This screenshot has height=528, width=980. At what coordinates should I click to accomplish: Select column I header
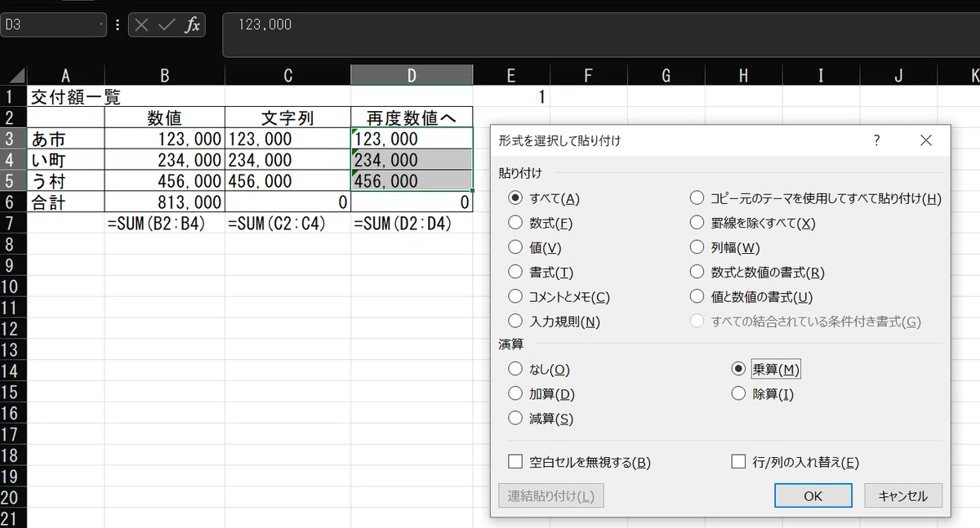point(821,76)
